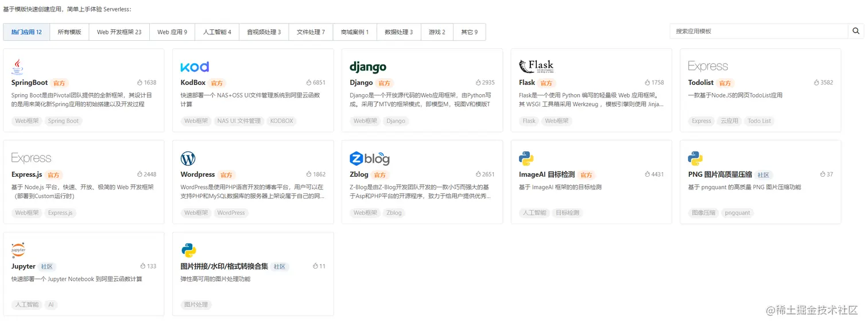The height and width of the screenshot is (326, 868).
Task: Open the KodBox template title
Action: point(193,83)
